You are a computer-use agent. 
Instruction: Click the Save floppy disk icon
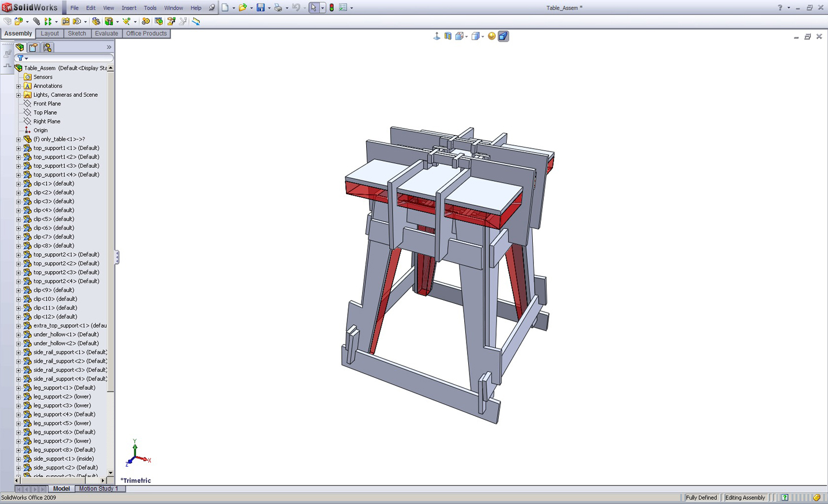(261, 7)
